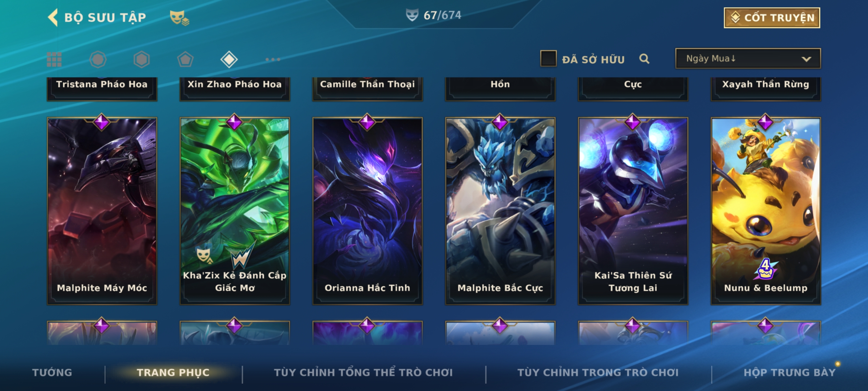This screenshot has height=391, width=868.
Task: Click the Ngày Mua dropdown chevron arrow
Action: 806,59
